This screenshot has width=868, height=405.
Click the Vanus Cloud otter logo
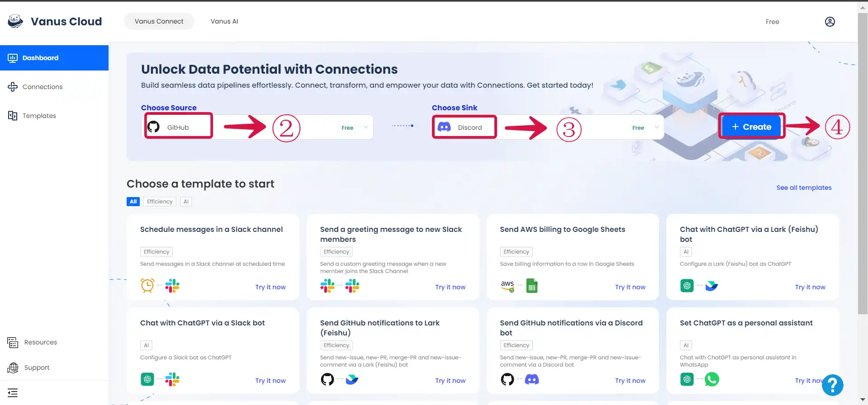(x=15, y=21)
